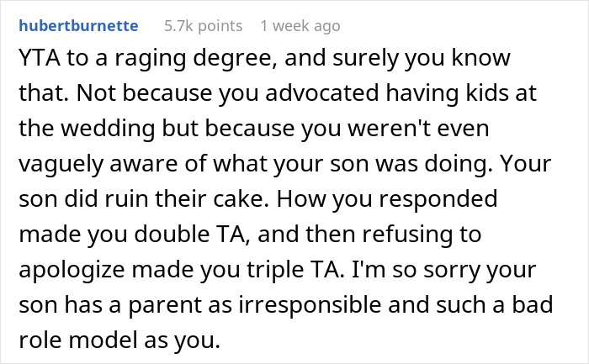Click the word 'YTA' starting the comment
Screen dimensions: 589x364
(x=40, y=58)
